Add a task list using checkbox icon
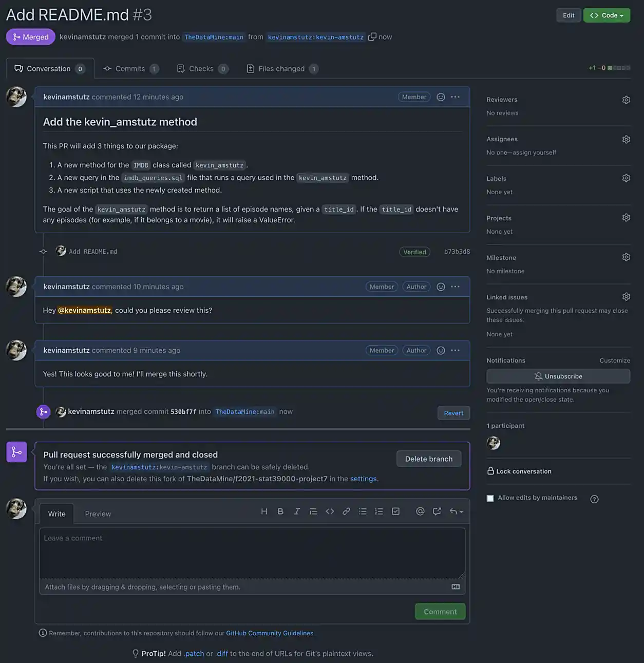Viewport: 644px width, 663px height. (x=395, y=512)
